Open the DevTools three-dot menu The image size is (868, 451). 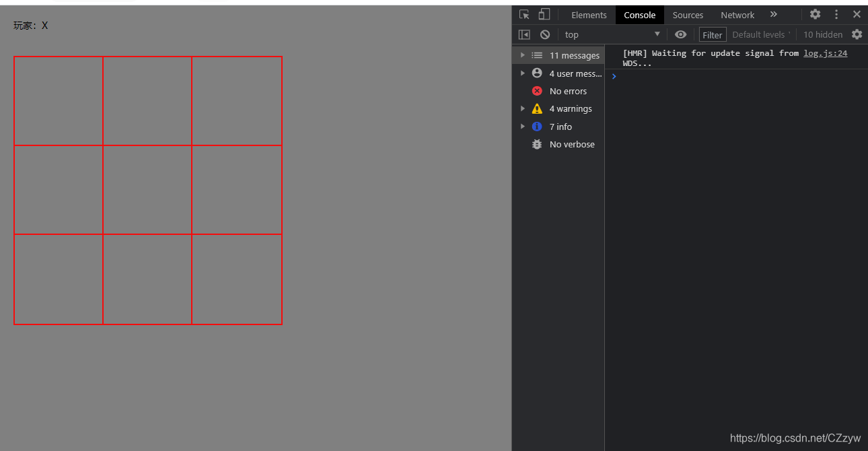[836, 14]
